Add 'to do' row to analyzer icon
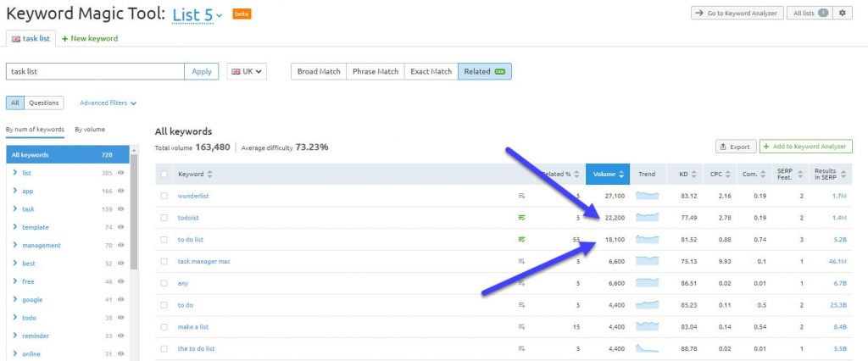The image size is (868, 361). coord(521,305)
